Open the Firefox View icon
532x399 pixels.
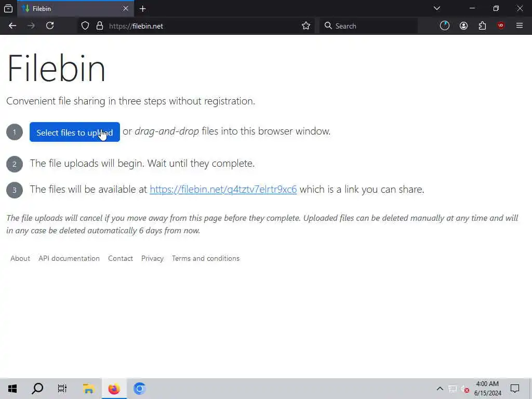click(8, 8)
